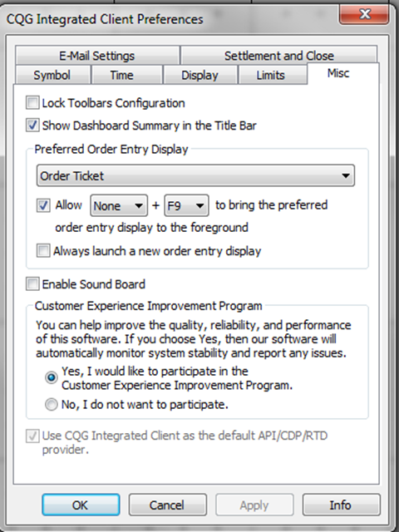The height and width of the screenshot is (532, 399).
Task: Cancel the preferences changes
Action: point(168,505)
